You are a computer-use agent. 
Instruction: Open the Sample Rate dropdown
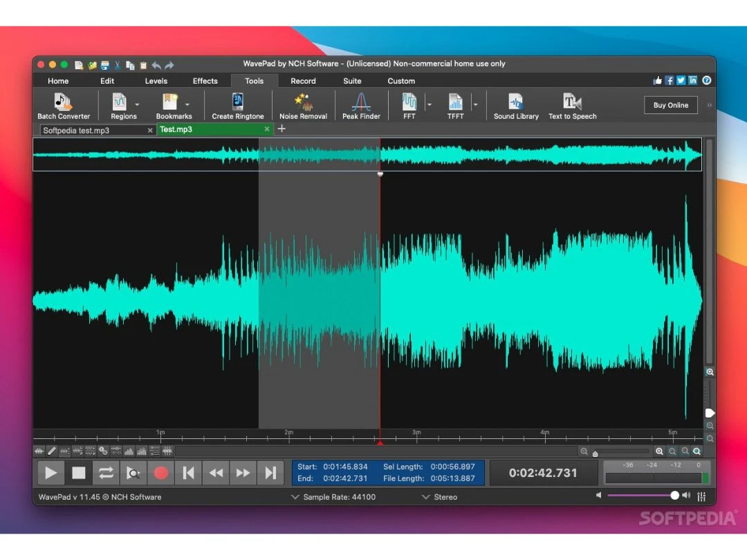(333, 496)
